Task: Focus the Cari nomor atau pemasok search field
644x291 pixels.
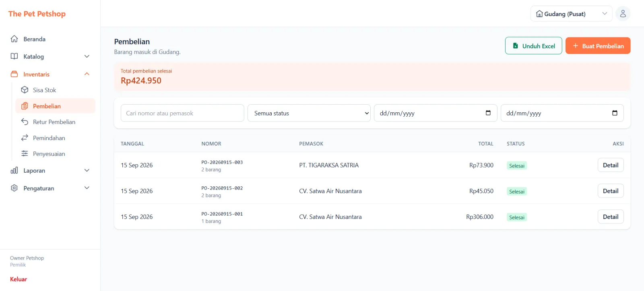Action: 182,113
